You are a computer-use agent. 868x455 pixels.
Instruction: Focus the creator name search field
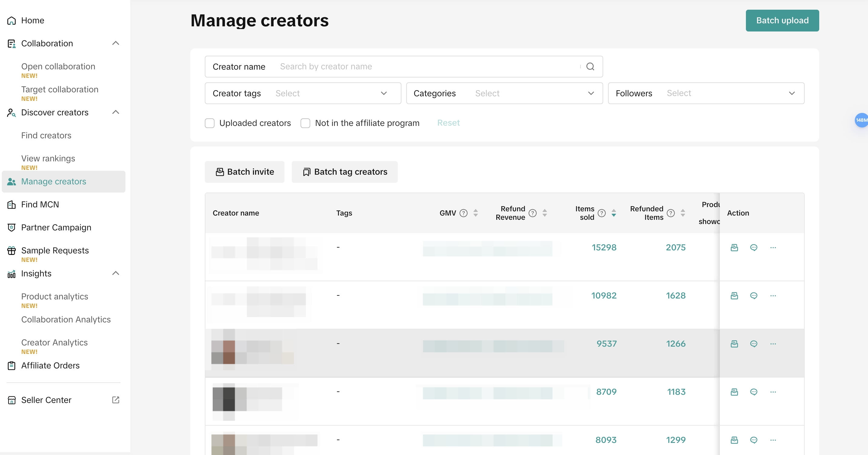click(x=428, y=67)
